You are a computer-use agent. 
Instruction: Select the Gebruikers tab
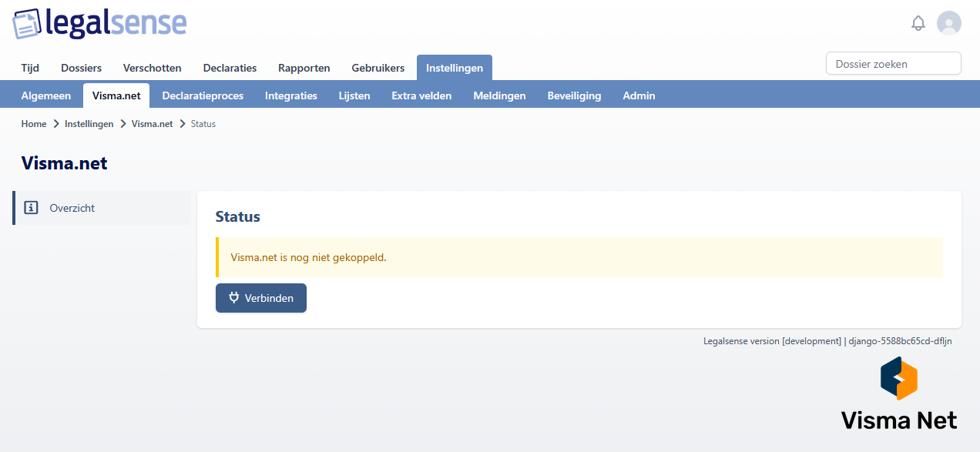pyautogui.click(x=378, y=68)
